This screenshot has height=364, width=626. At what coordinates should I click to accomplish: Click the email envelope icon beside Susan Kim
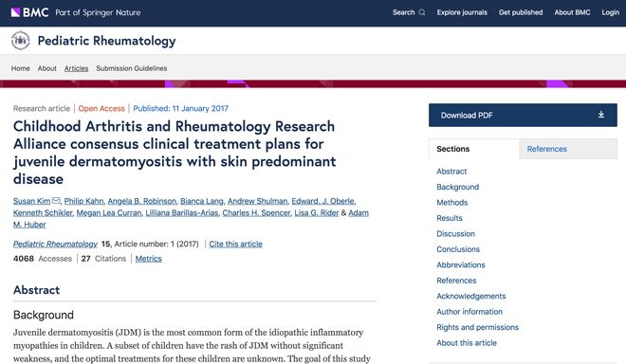point(56,200)
